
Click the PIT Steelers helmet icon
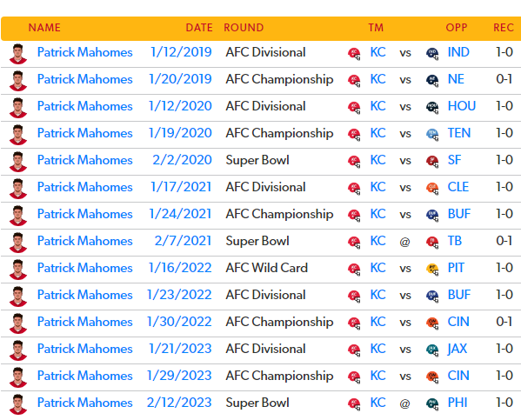point(432,270)
